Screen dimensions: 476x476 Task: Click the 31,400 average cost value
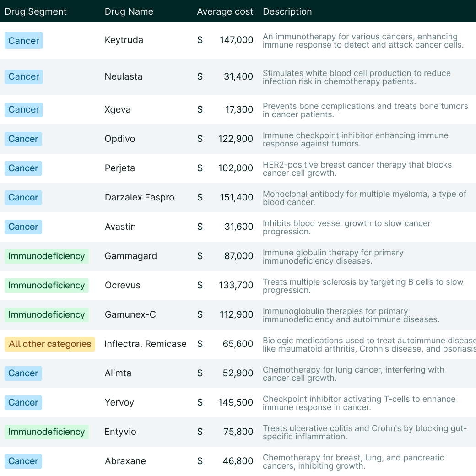click(x=238, y=76)
